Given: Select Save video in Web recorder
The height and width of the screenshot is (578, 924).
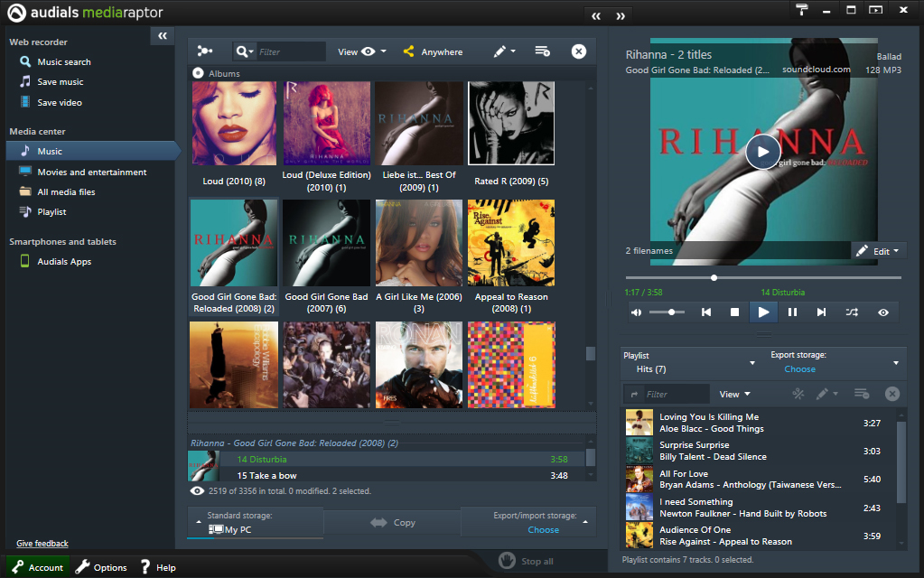Looking at the screenshot, I should tap(60, 103).
